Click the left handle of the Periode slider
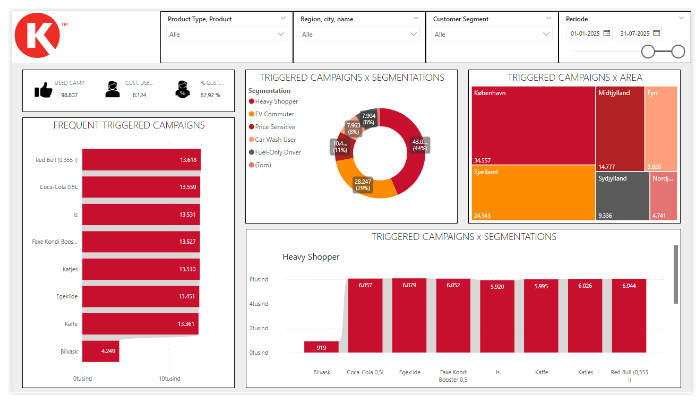This screenshot has height=400, width=700. coord(648,52)
